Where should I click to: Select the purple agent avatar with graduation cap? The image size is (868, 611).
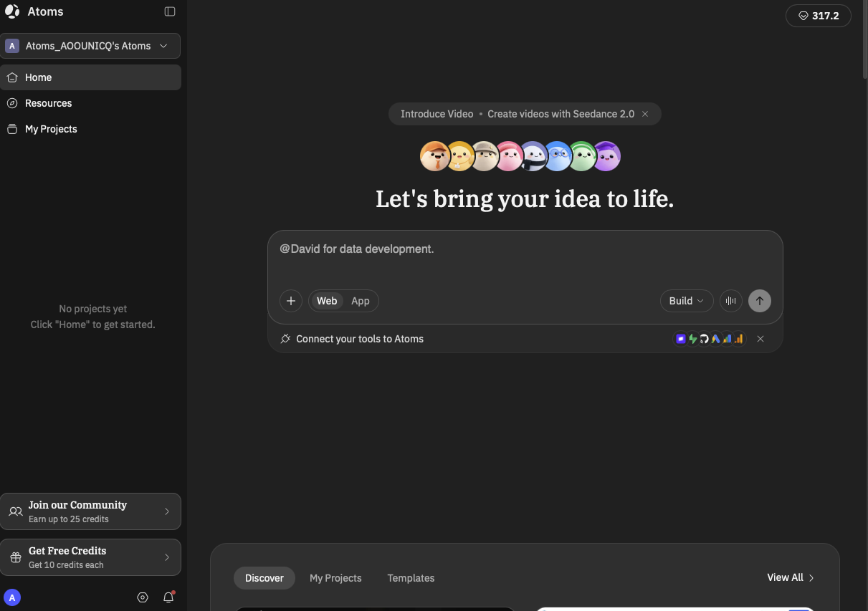(x=607, y=156)
